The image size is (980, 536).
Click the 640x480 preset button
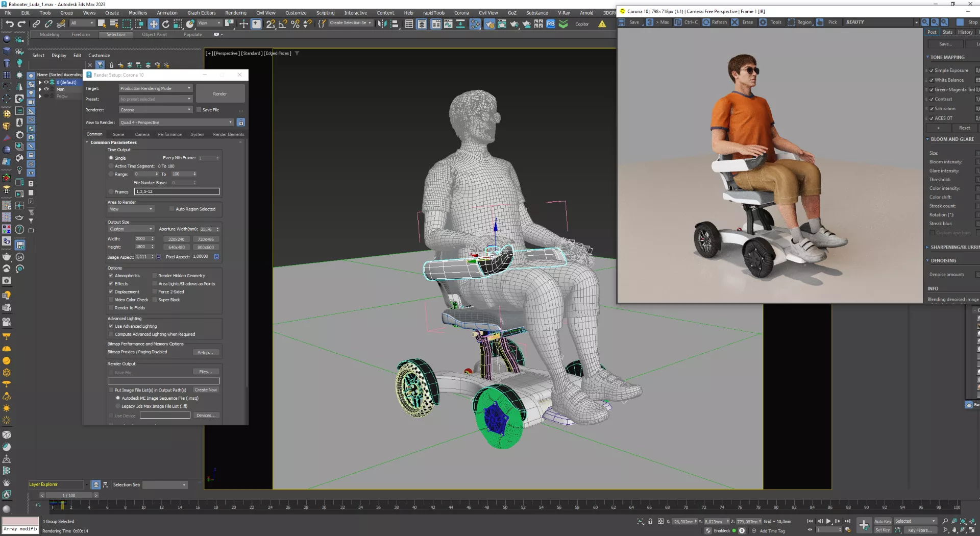177,248
